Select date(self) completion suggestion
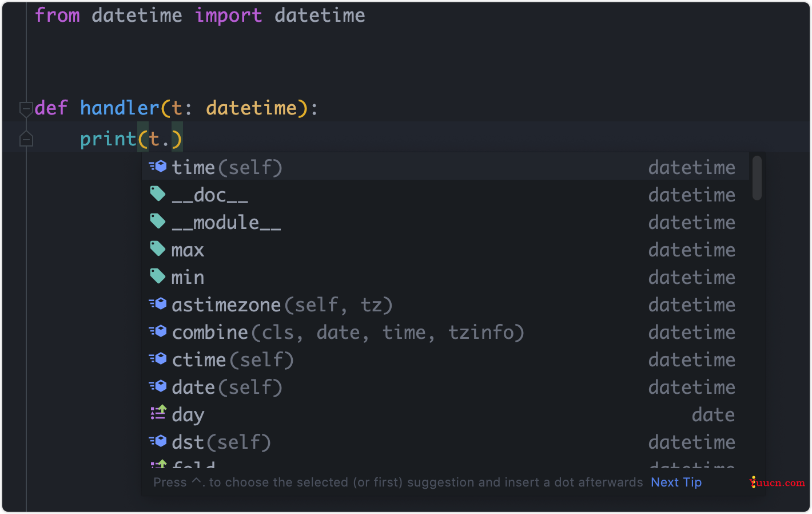 (445, 387)
